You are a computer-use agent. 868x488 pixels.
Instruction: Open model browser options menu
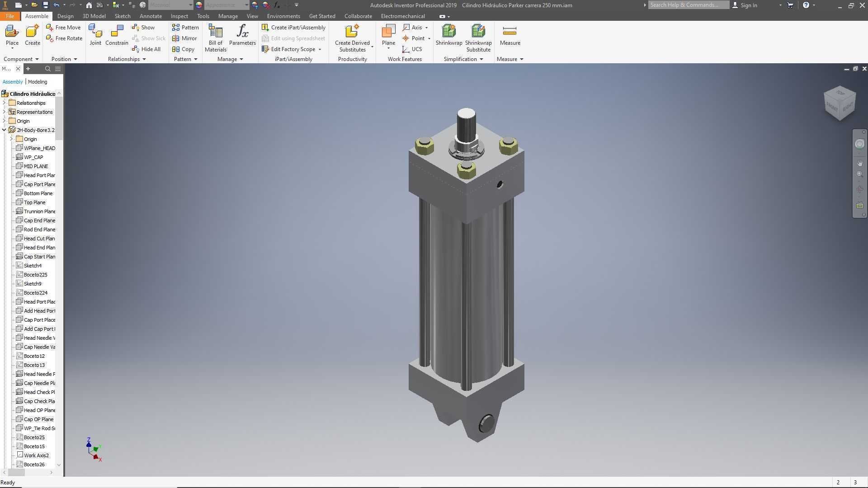coord(58,69)
